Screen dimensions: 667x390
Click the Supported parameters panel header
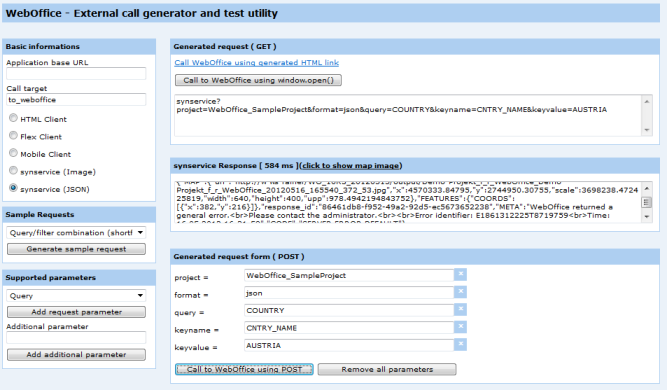click(x=79, y=278)
